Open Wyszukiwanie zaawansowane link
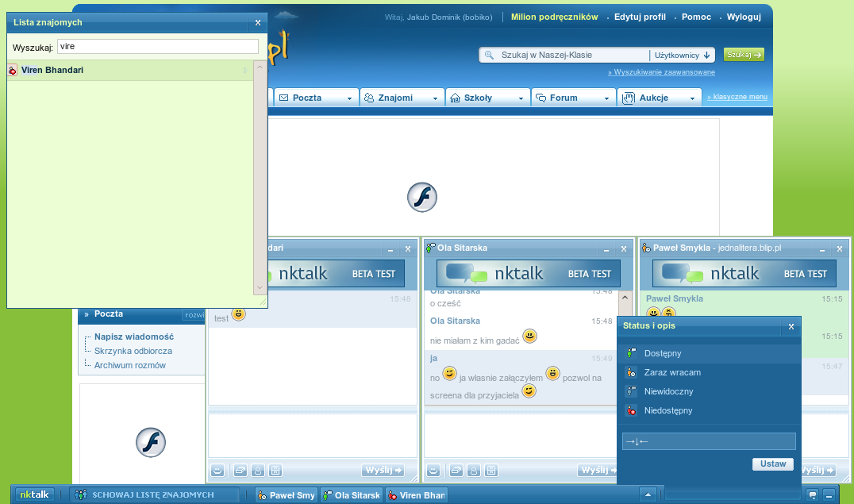This screenshot has height=504, width=854. pyautogui.click(x=662, y=72)
